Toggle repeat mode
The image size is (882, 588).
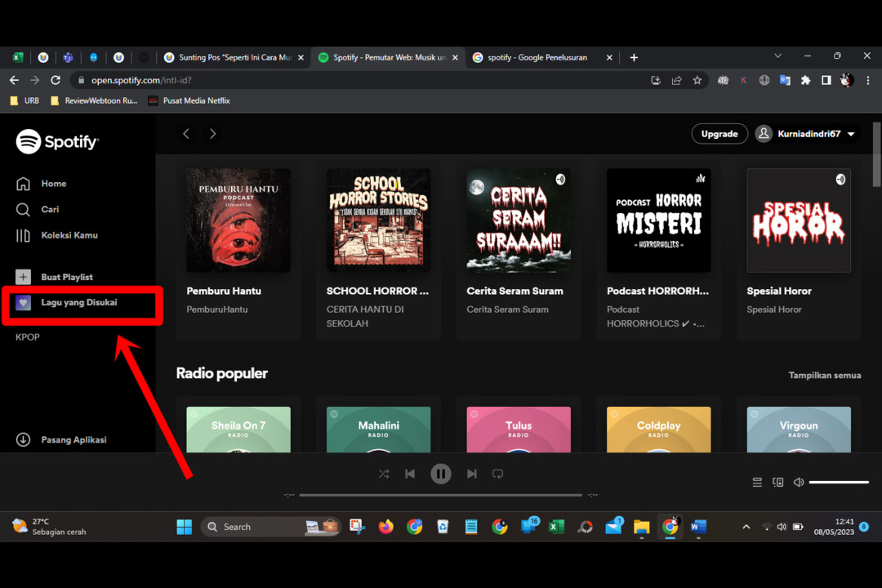click(x=498, y=474)
